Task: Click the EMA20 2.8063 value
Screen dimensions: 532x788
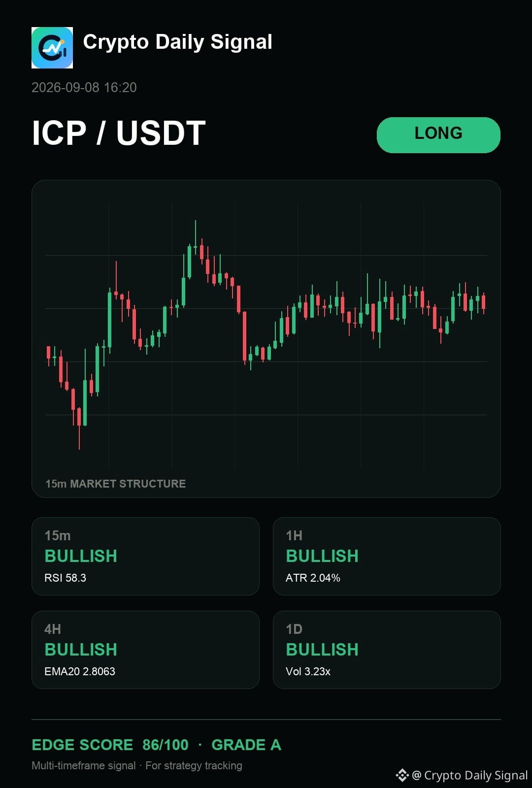Action: [80, 671]
